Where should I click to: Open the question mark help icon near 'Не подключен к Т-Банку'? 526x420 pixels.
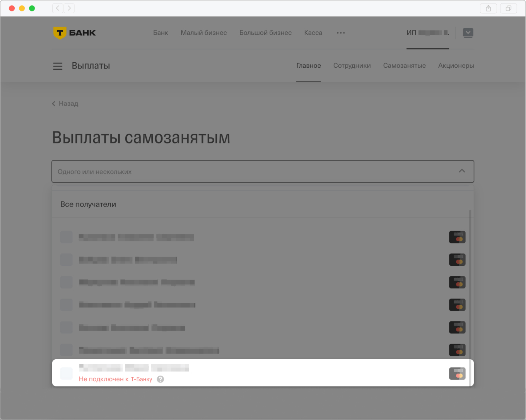tap(160, 379)
